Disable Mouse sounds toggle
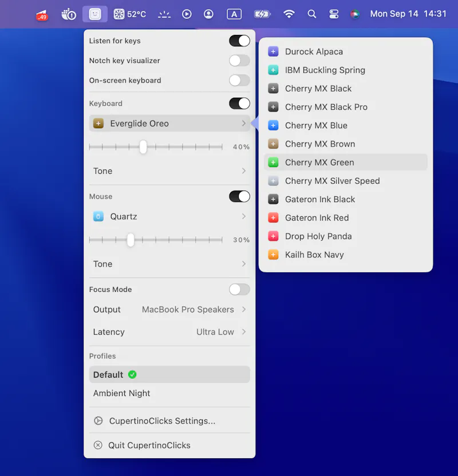Image resolution: width=458 pixels, height=476 pixels. 239,196
